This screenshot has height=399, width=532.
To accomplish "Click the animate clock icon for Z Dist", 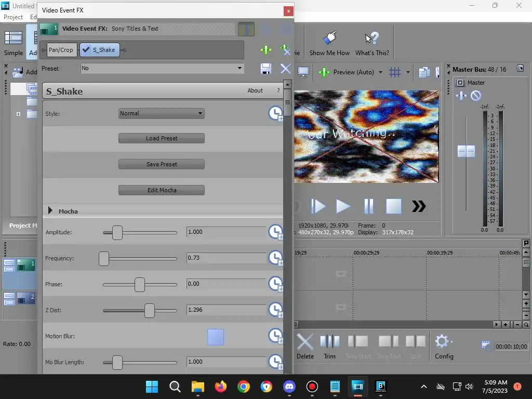I will click(x=275, y=310).
